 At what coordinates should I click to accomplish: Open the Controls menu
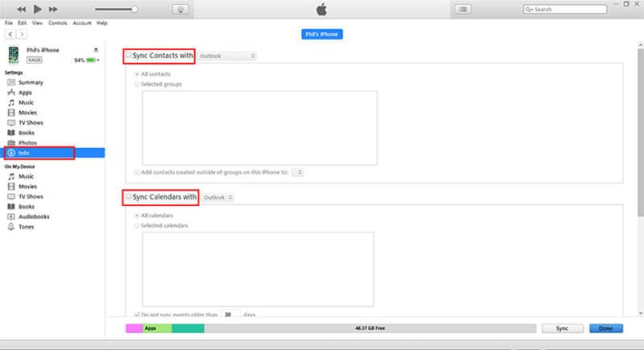pyautogui.click(x=57, y=23)
